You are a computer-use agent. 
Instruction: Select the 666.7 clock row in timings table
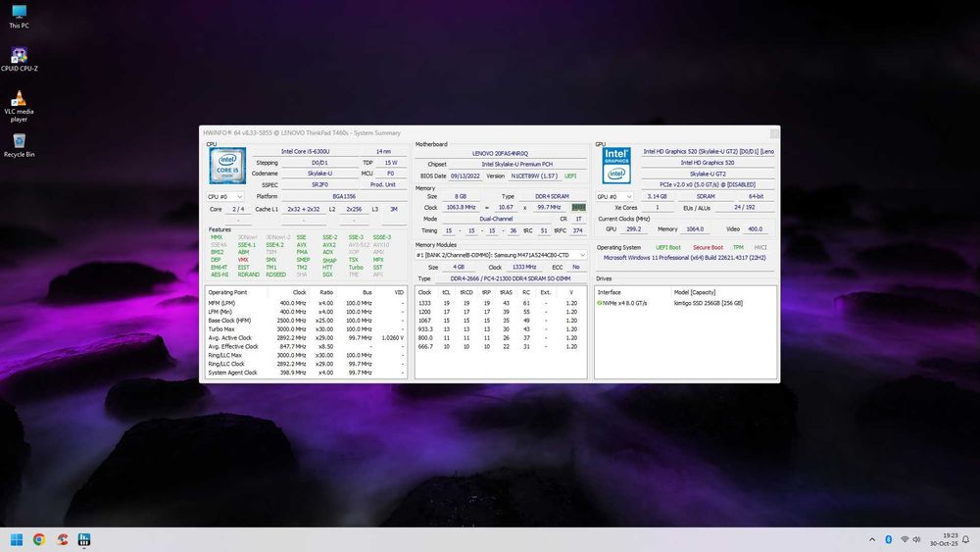tap(500, 347)
